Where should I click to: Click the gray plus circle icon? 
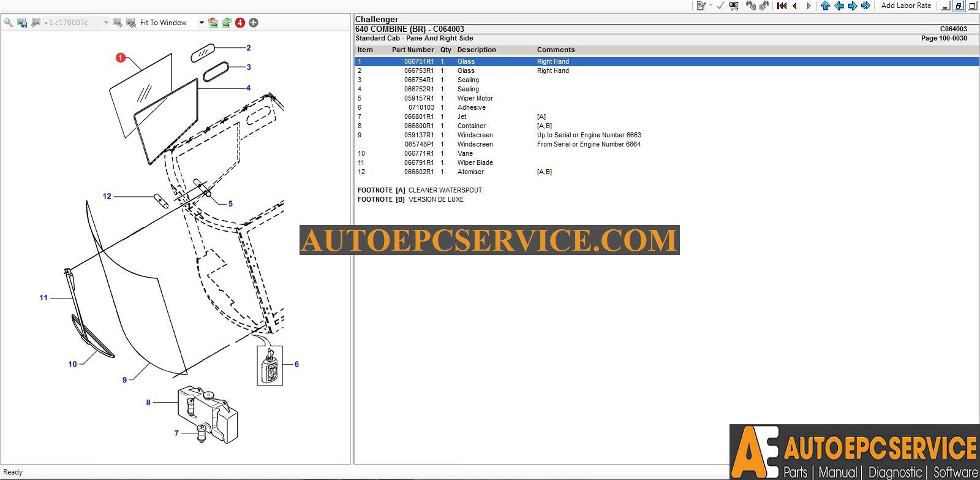coord(254,23)
